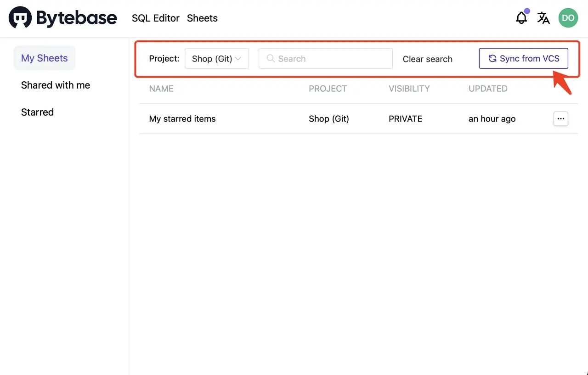Image resolution: width=588 pixels, height=375 pixels.
Task: Focus the Search sheets input field
Action: click(326, 58)
